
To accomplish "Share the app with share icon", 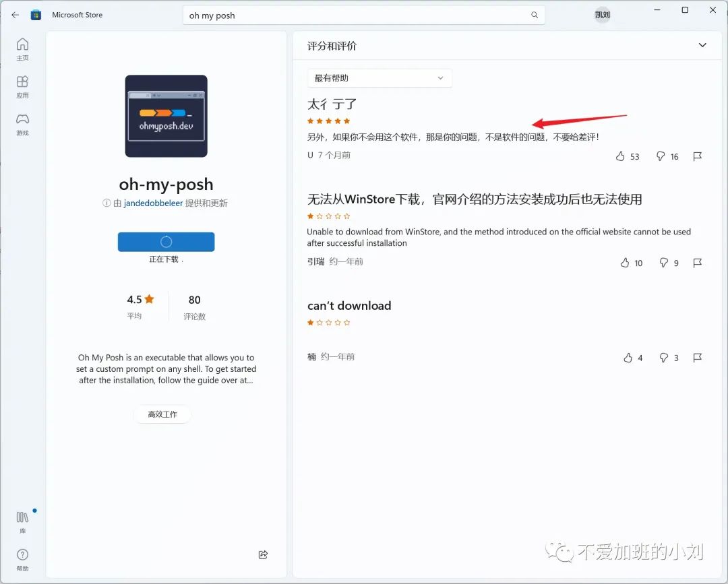I will click(263, 554).
